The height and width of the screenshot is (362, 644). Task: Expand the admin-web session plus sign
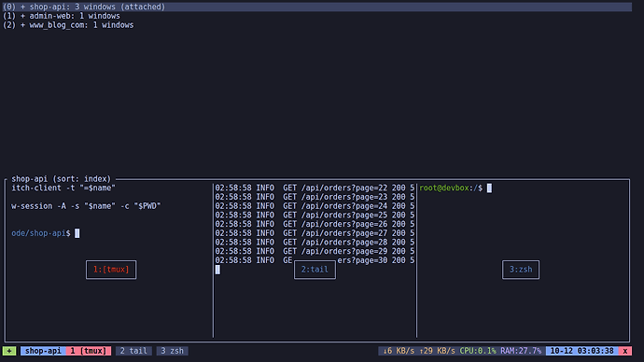click(23, 16)
